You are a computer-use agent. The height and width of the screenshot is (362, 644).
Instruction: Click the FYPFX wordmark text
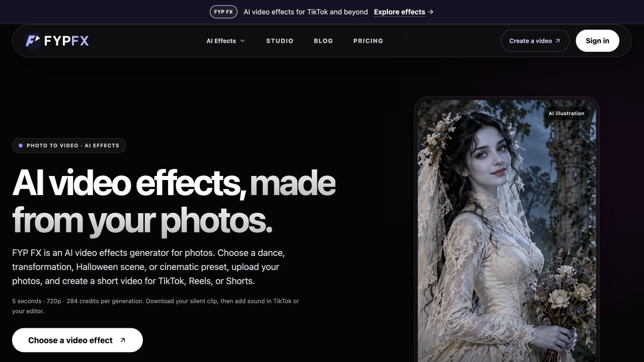66,41
